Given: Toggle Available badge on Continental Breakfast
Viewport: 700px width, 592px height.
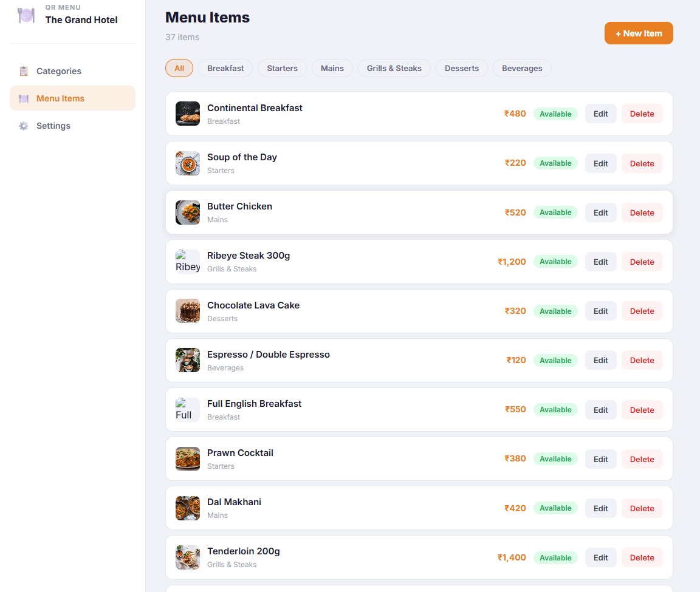Looking at the screenshot, I should (x=555, y=114).
